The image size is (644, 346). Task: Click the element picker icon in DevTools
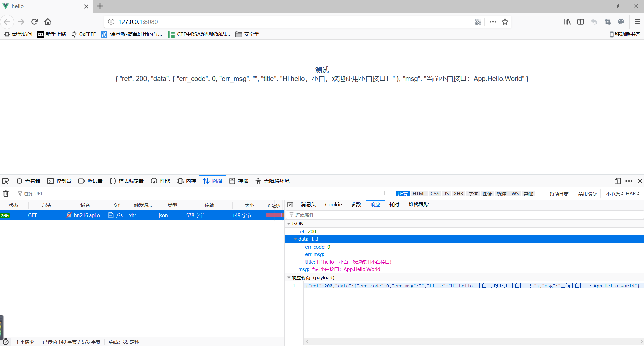pyautogui.click(x=5, y=181)
